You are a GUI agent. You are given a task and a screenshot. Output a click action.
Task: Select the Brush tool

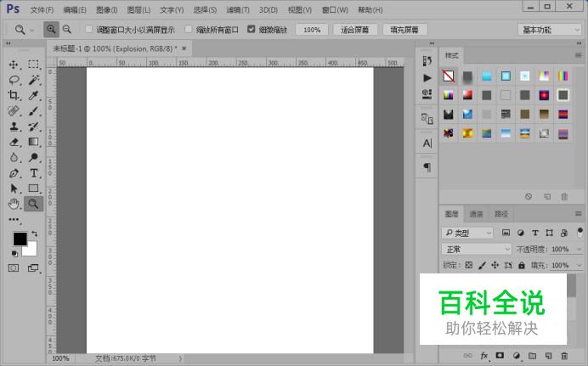point(33,111)
